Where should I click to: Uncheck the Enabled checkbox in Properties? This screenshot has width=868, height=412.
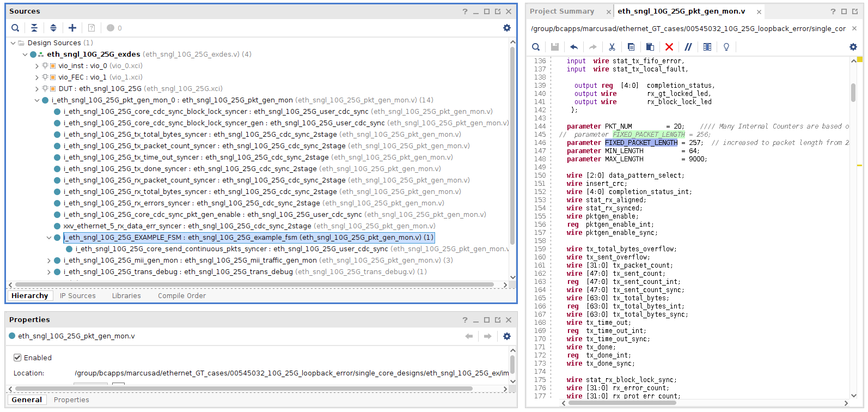pos(17,358)
